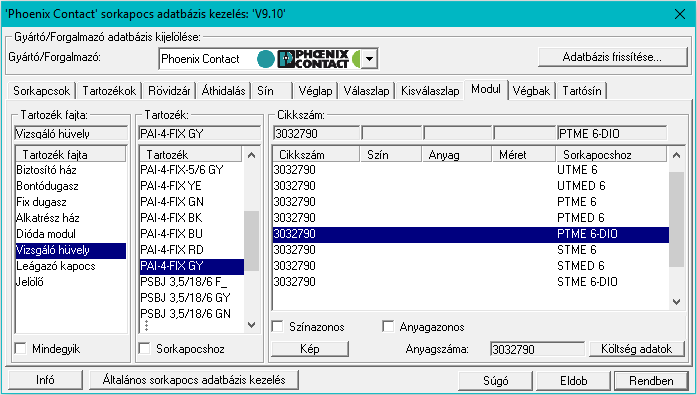Enable the Sorkapocshoz checkbox
This screenshot has height=395, width=697.
(144, 349)
